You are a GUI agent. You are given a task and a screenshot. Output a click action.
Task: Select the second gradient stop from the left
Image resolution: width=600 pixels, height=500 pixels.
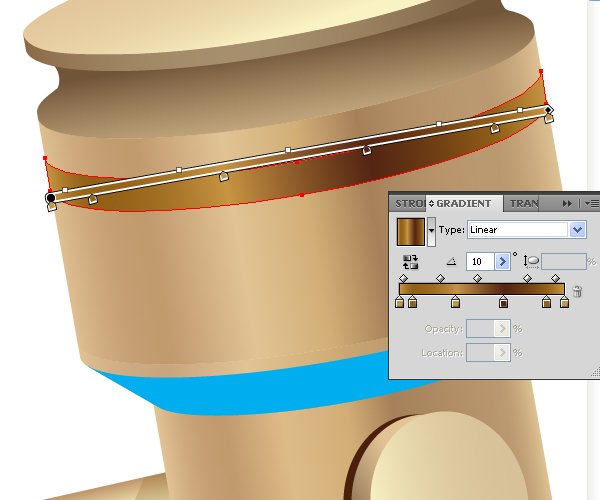(412, 301)
